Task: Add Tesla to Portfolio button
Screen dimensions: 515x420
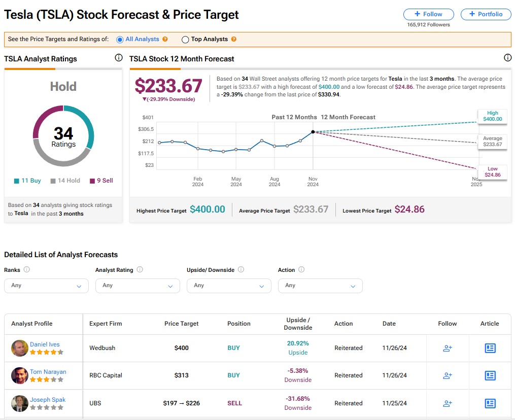Action: coord(486,14)
